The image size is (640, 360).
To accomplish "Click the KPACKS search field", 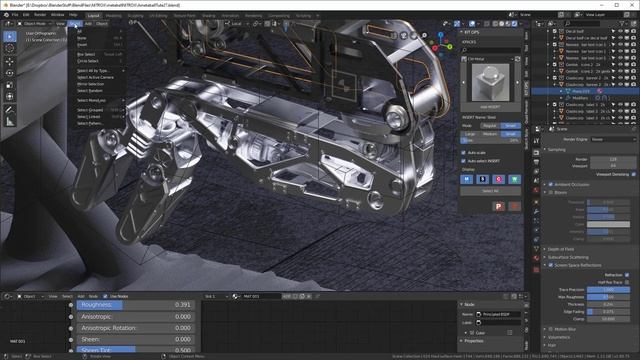I will pos(490,50).
